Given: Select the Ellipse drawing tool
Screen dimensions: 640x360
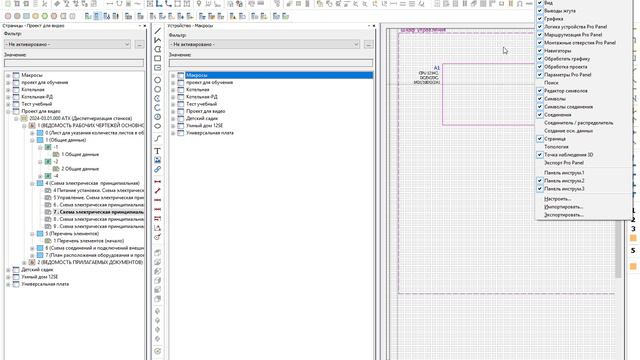Looking at the screenshot, I should tap(158, 126).
